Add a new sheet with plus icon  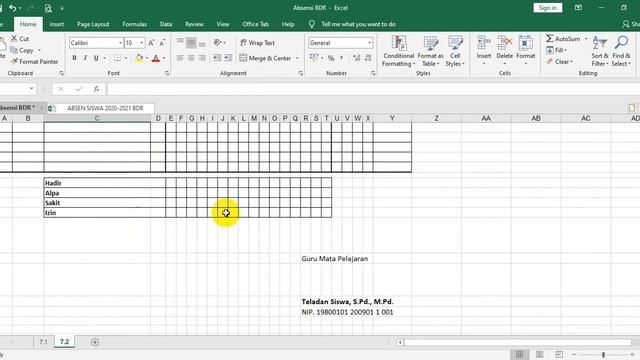pos(95,342)
